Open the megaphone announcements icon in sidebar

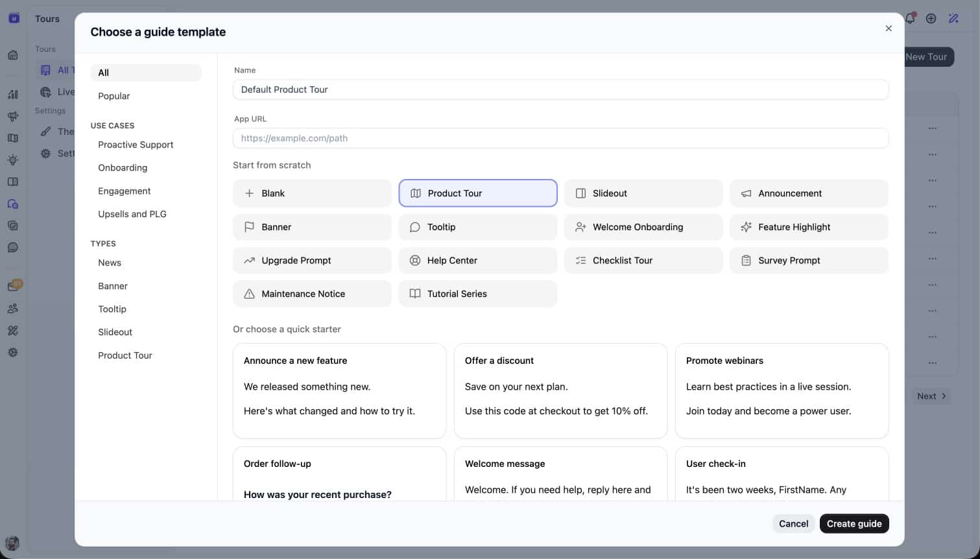13,116
